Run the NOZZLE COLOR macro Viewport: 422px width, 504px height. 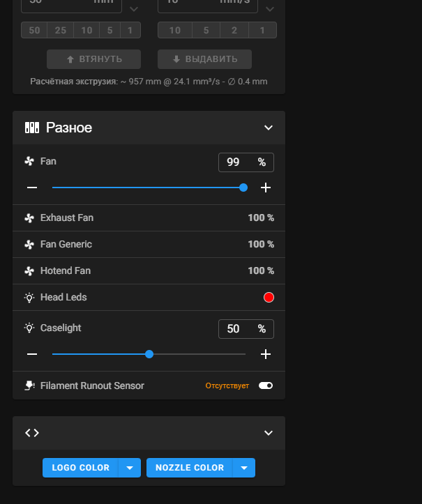coord(190,468)
